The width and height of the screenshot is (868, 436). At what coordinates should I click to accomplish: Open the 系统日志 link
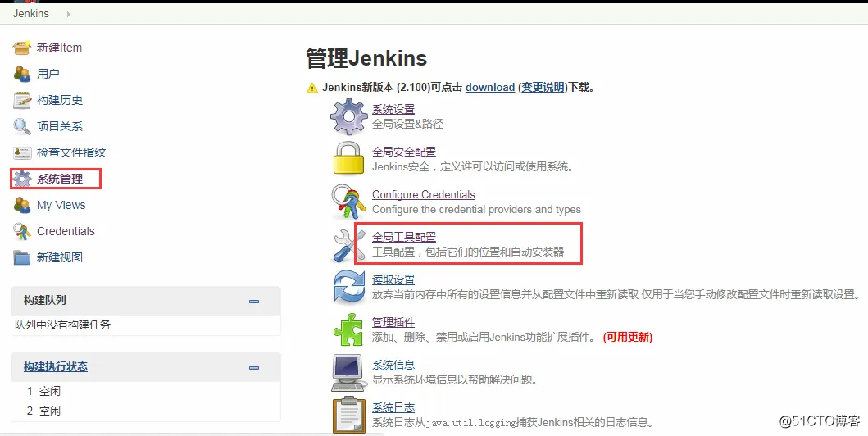pyautogui.click(x=393, y=408)
